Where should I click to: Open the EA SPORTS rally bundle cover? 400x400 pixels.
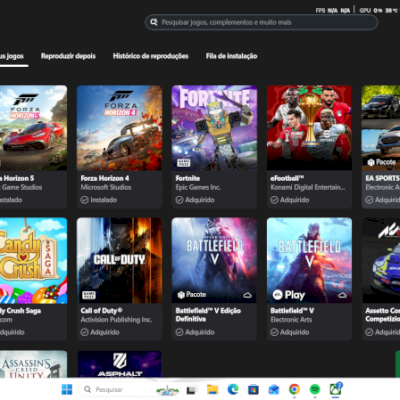coord(381,128)
